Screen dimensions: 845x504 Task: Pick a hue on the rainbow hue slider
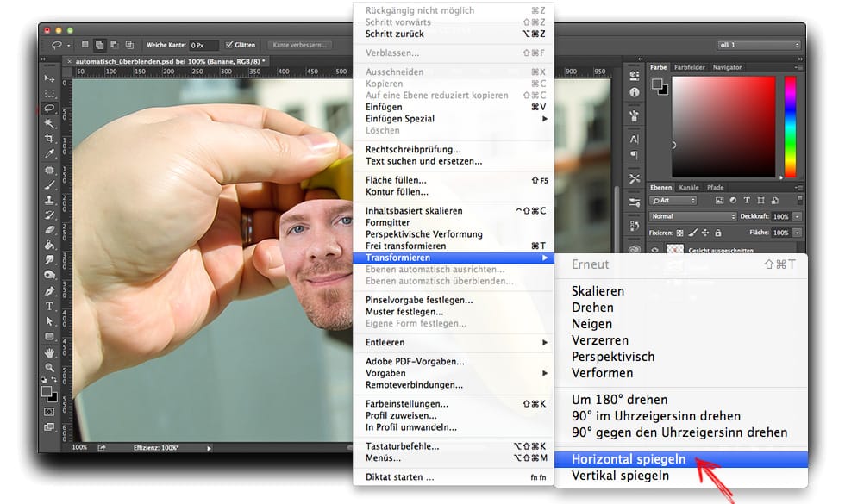pos(790,127)
